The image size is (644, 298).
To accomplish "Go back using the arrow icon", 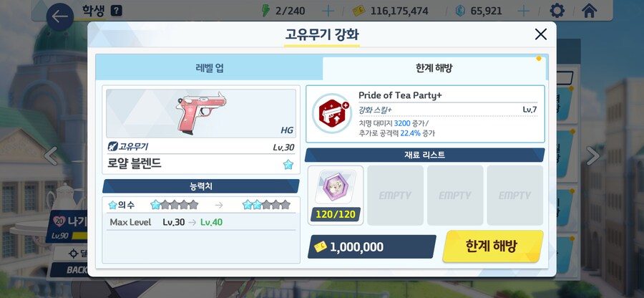I will click(x=60, y=17).
